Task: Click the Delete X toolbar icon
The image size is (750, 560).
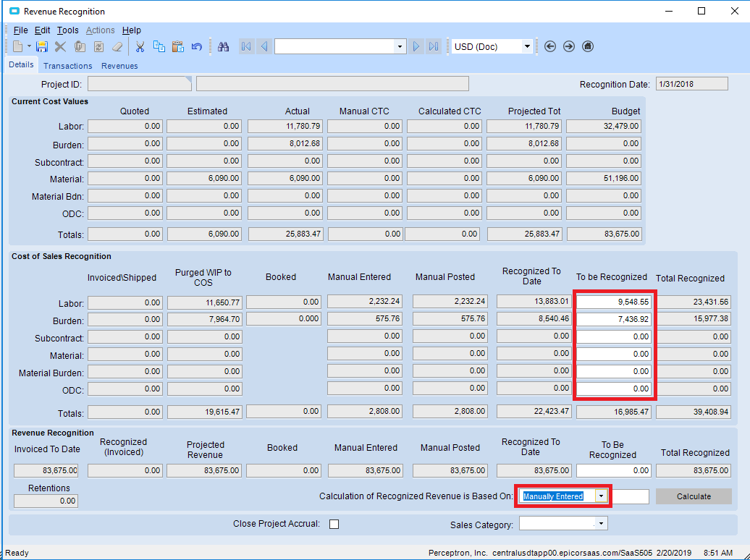Action: [x=60, y=47]
